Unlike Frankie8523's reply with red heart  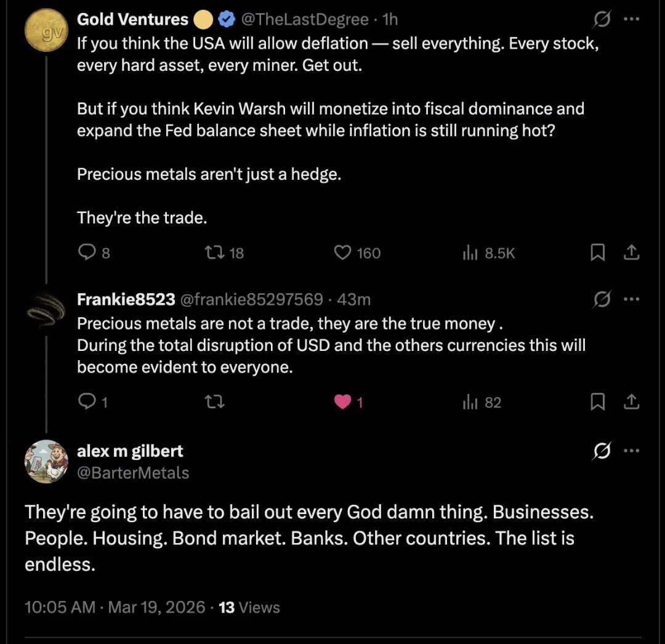point(342,403)
